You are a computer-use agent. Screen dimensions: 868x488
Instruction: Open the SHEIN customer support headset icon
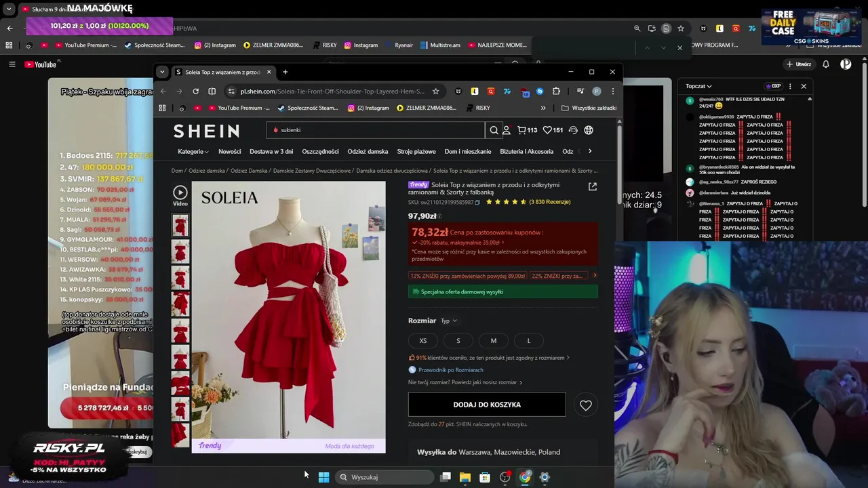coord(573,130)
